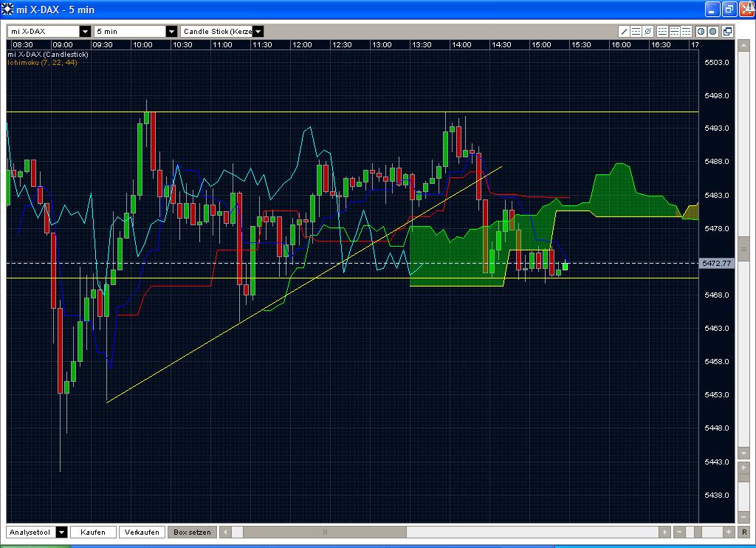The height and width of the screenshot is (548, 756).
Task: Click the vertical scrollbar down arrow
Action: (x=743, y=453)
